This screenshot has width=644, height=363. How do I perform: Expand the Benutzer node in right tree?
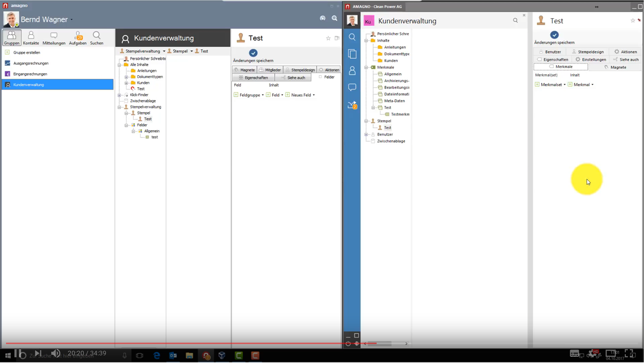tap(366, 135)
